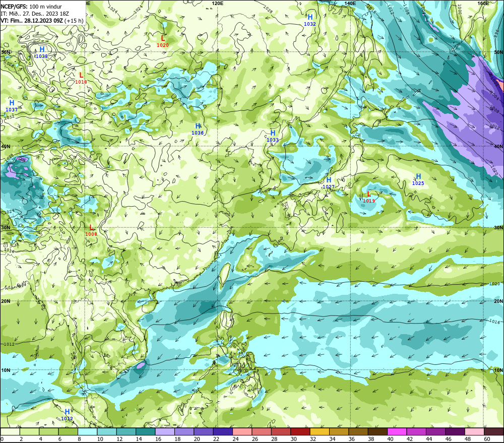Click the 32–34 gold legend swatch
This screenshot has width=504, height=443.
[x=320, y=431]
